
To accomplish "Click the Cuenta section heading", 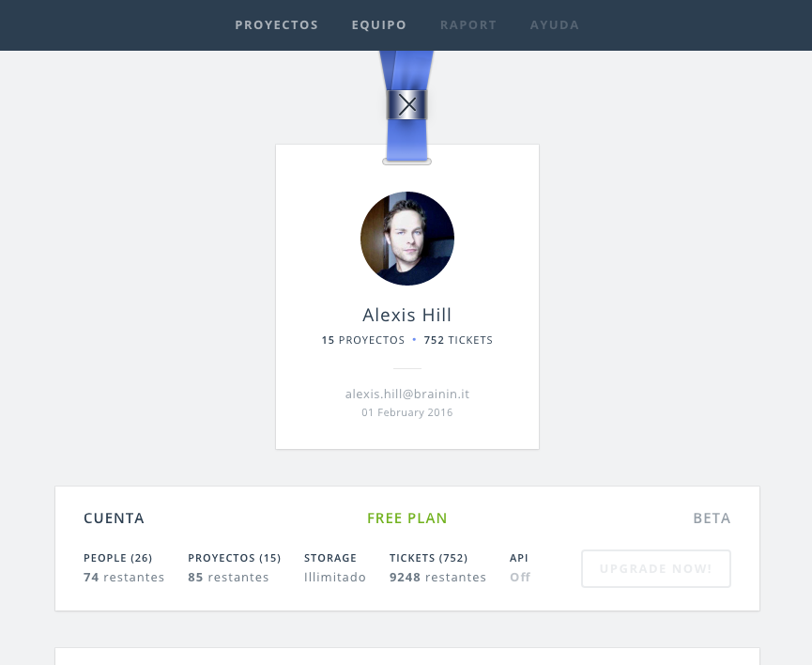I will (114, 518).
